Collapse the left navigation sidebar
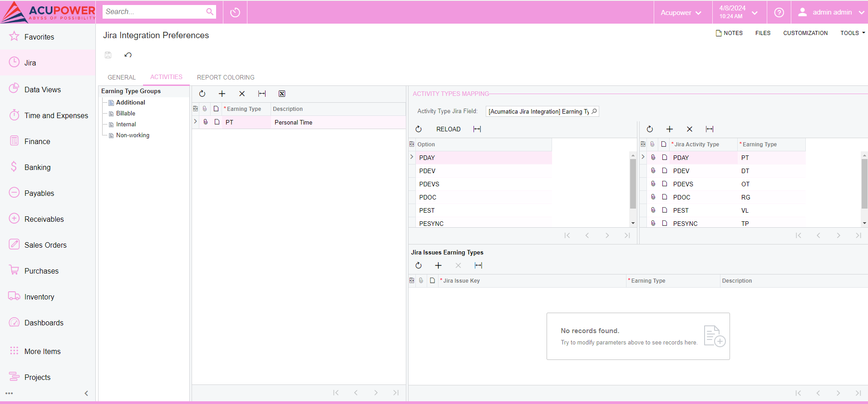868x404 pixels. pos(86,394)
